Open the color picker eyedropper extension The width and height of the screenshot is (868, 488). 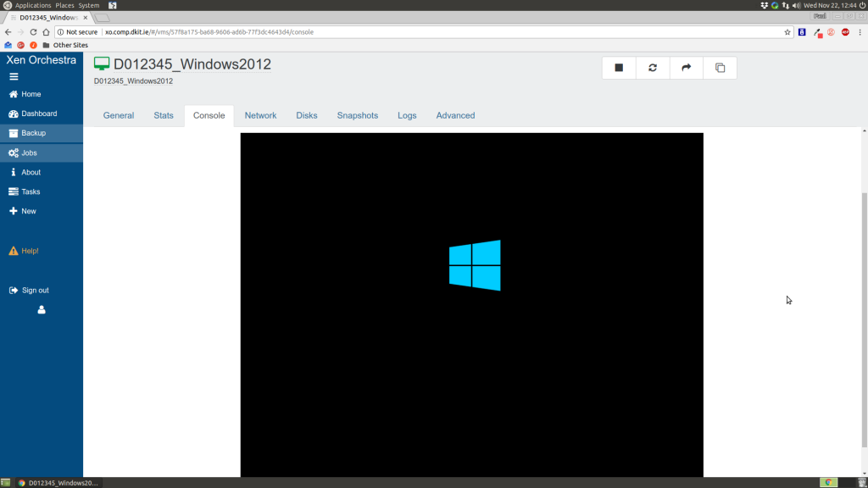[x=818, y=33]
